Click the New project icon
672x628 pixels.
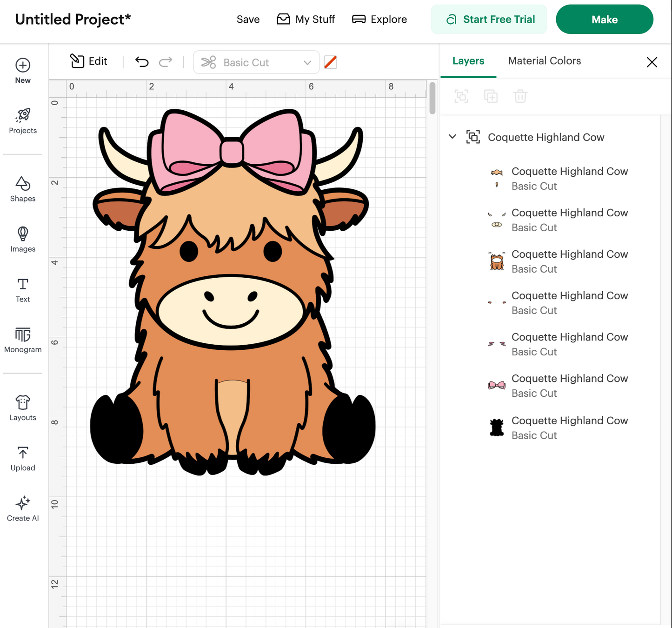point(23,65)
